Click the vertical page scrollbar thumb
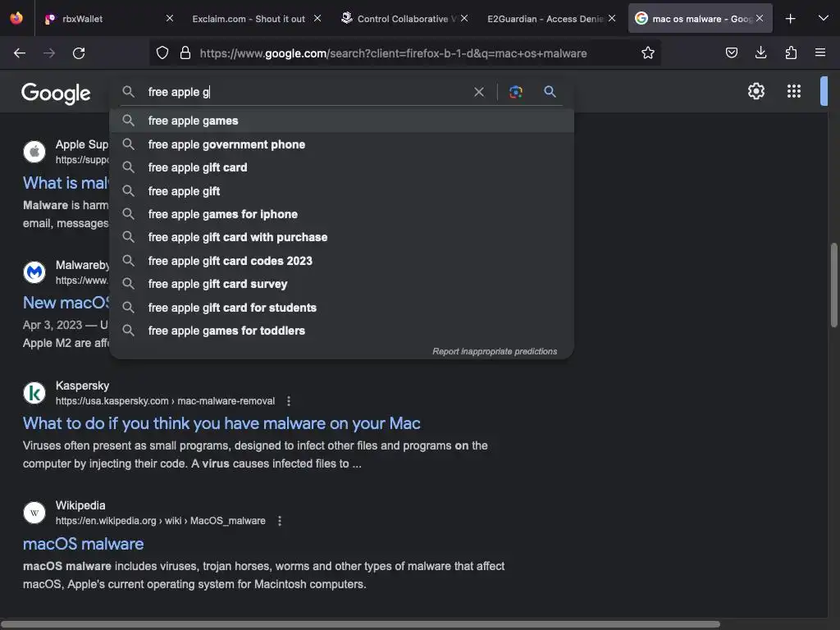The width and height of the screenshot is (840, 630). coord(833,285)
